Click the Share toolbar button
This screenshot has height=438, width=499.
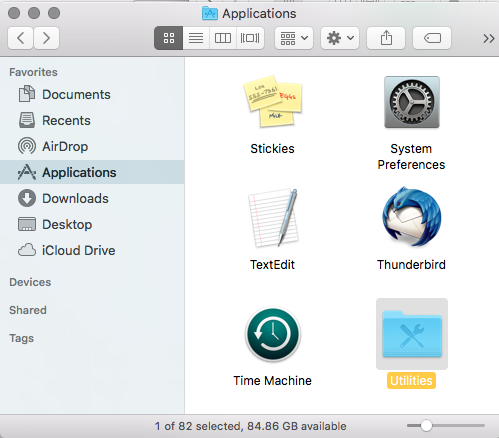tap(386, 38)
